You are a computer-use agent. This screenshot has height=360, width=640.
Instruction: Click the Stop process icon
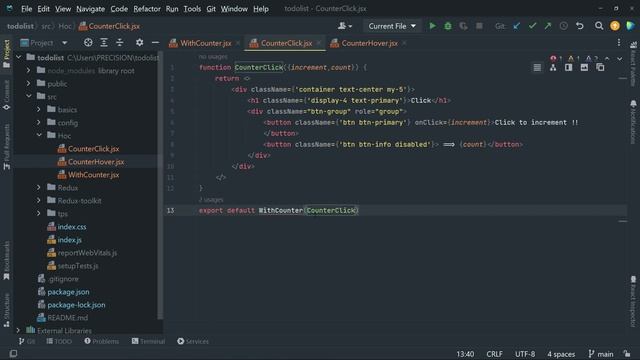point(479,26)
